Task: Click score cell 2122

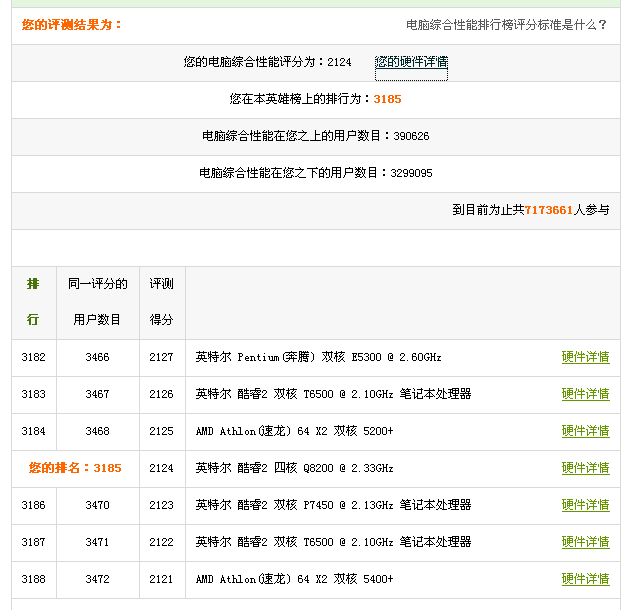Action: [x=162, y=542]
